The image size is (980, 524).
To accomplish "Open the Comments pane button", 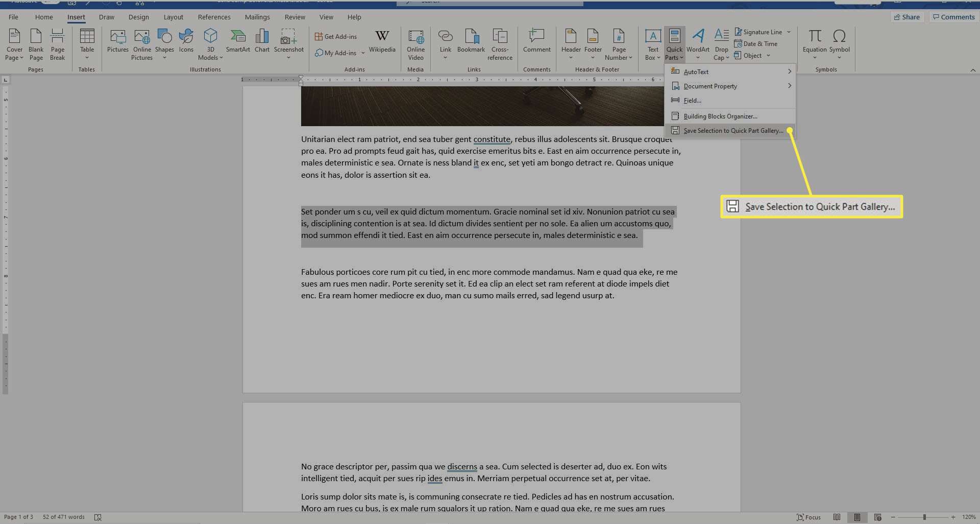I will click(953, 17).
